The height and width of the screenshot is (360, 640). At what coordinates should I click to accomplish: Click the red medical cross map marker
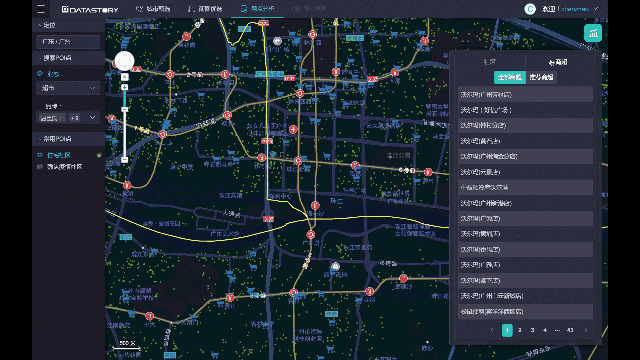click(x=293, y=129)
